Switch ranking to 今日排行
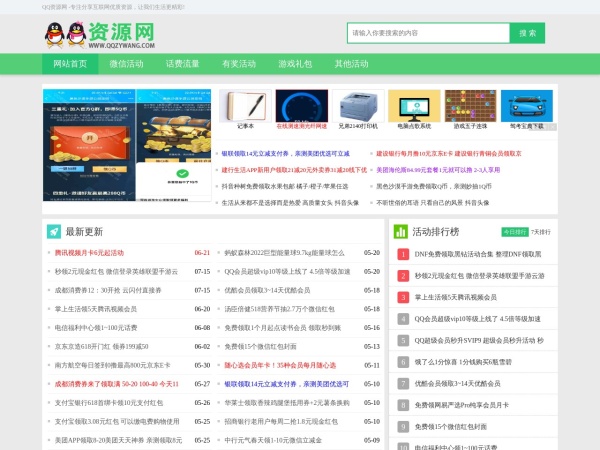This screenshot has width=600, height=450. coord(515,232)
